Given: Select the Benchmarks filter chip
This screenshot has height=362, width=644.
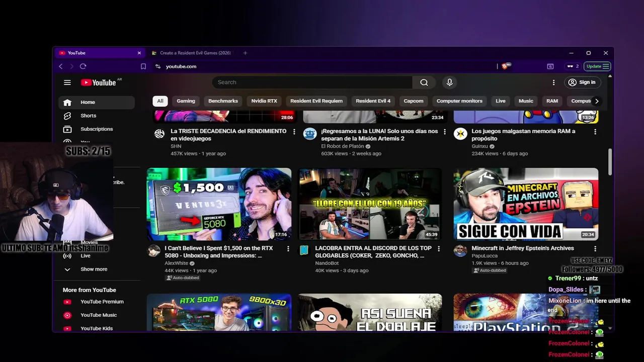Looking at the screenshot, I should point(223,101).
